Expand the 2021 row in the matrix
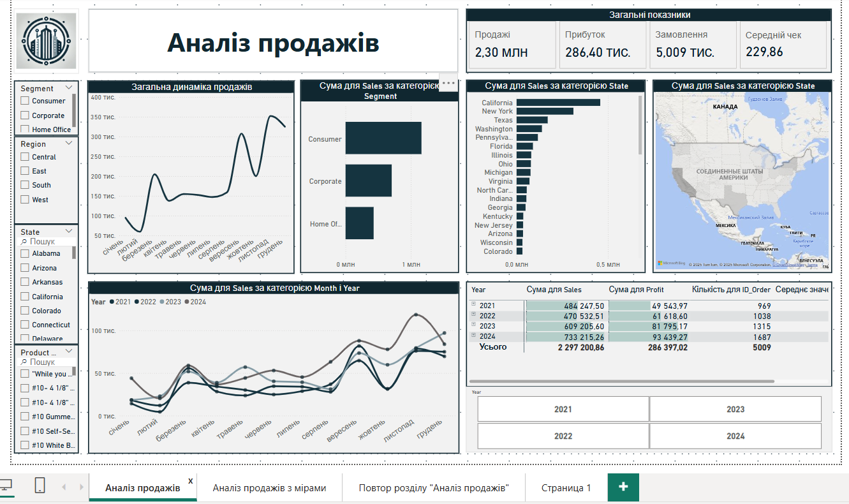The image size is (849, 504). click(474, 305)
